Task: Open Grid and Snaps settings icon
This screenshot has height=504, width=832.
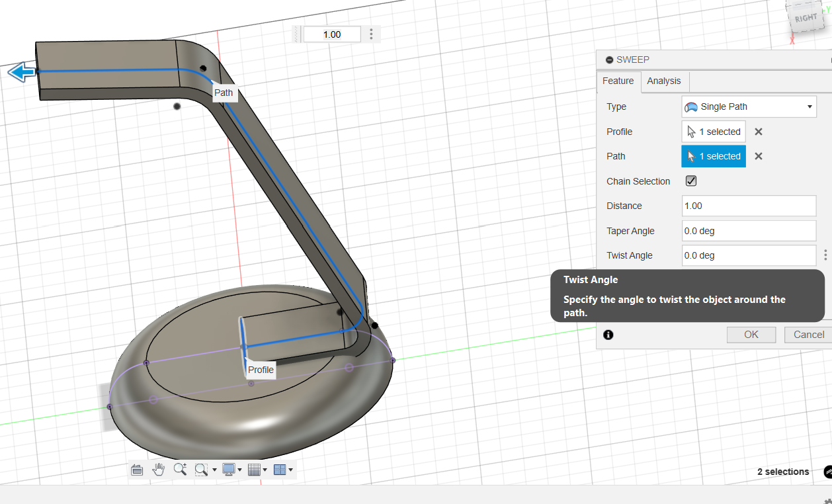Action: coord(254,470)
